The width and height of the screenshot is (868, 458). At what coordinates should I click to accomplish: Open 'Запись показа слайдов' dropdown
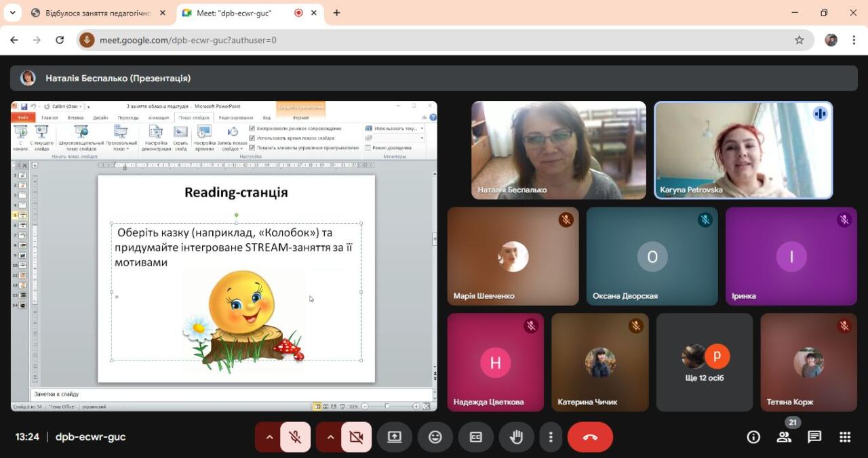[x=232, y=138]
